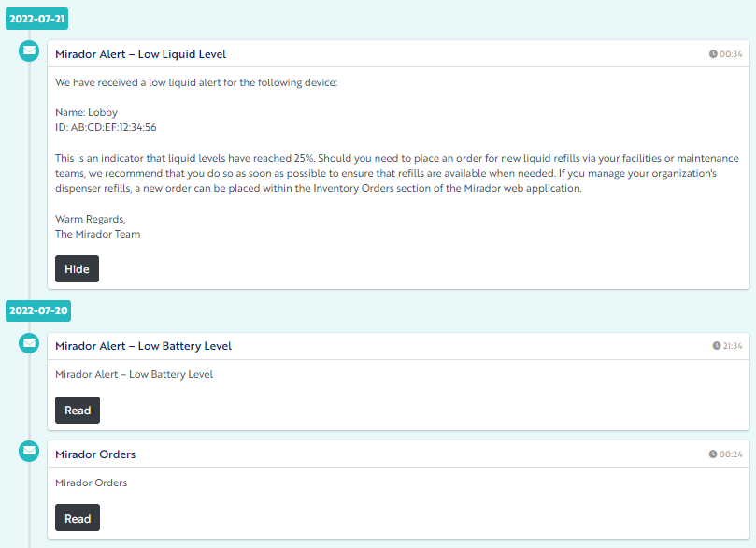Click the envelope icon beside Low Battery Level alert
This screenshot has height=548, width=756.
[x=29, y=343]
